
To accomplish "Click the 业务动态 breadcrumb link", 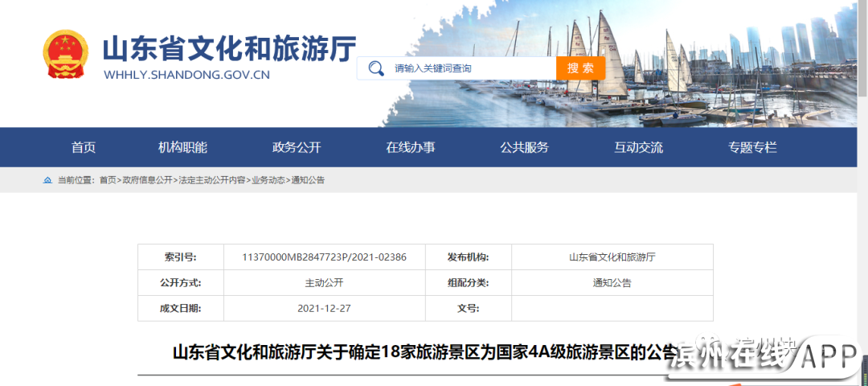I will coord(268,180).
